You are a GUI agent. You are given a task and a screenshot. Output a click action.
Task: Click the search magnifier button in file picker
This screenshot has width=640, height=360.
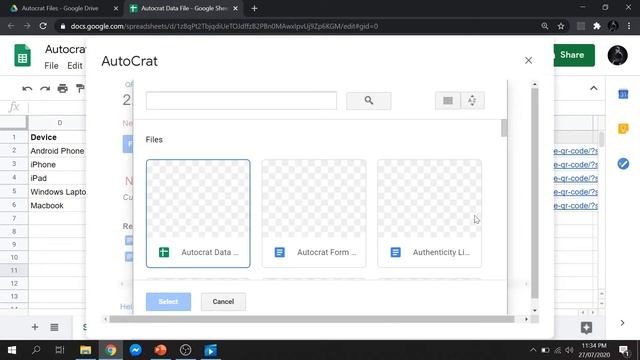pyautogui.click(x=369, y=101)
